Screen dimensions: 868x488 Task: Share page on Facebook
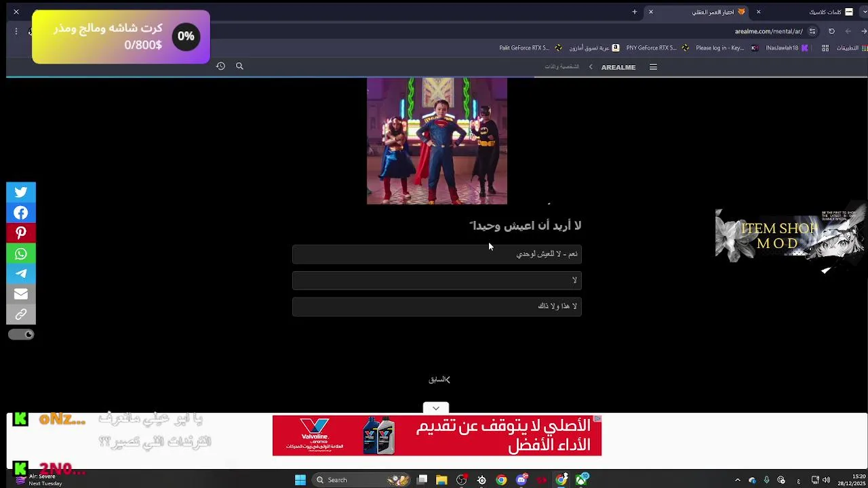coord(21,213)
